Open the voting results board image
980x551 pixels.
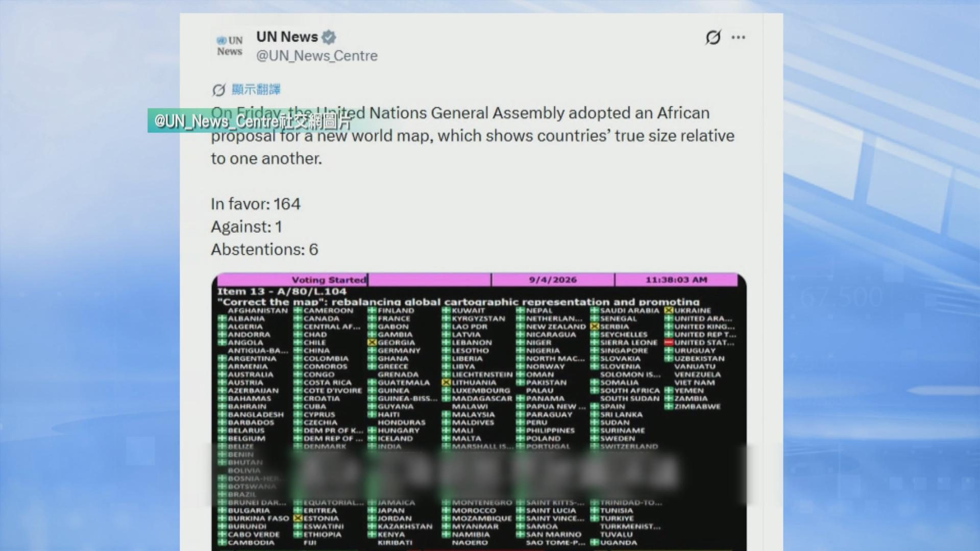click(x=479, y=412)
